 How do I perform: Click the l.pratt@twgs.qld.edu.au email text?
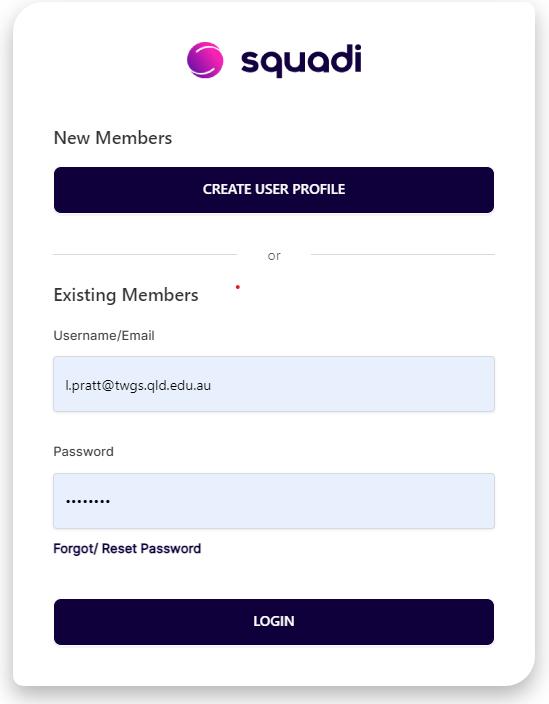[x=138, y=385]
